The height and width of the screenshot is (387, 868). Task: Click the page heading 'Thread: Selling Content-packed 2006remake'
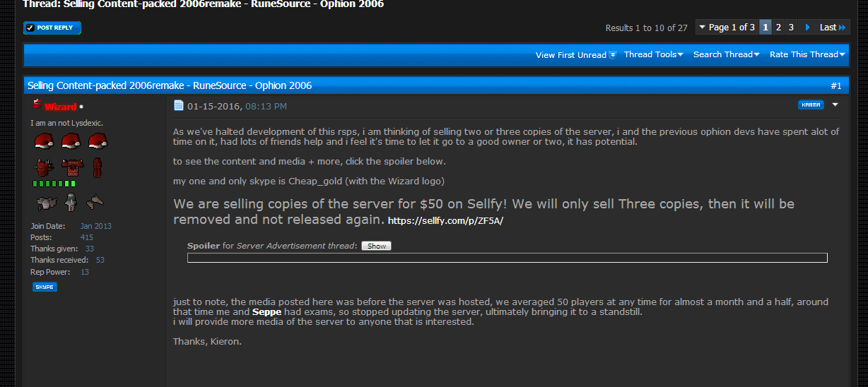[204, 4]
